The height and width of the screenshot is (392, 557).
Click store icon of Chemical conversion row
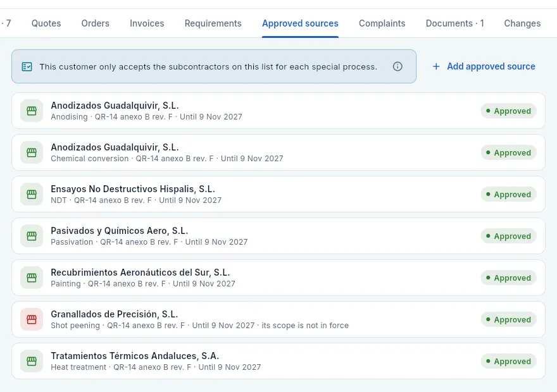pyautogui.click(x=32, y=152)
